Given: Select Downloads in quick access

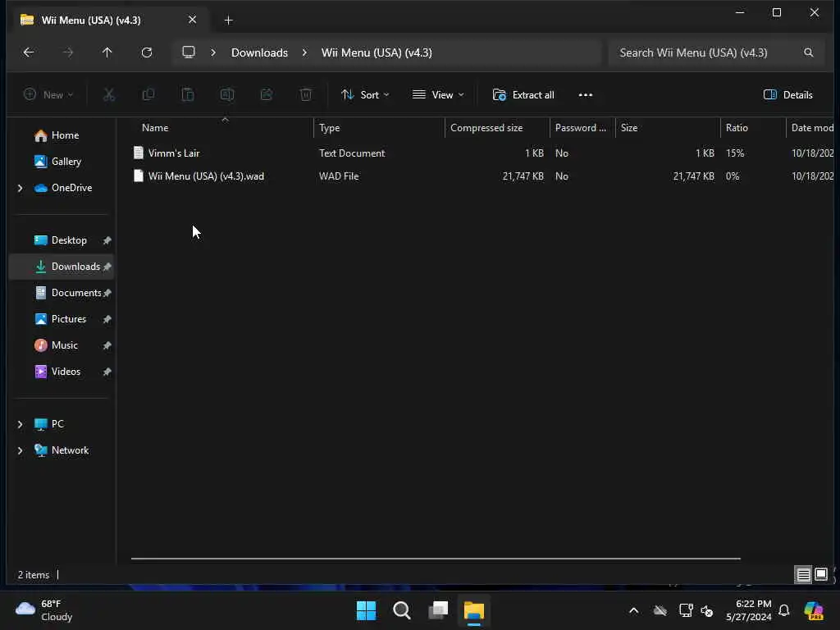Looking at the screenshot, I should point(61,267).
